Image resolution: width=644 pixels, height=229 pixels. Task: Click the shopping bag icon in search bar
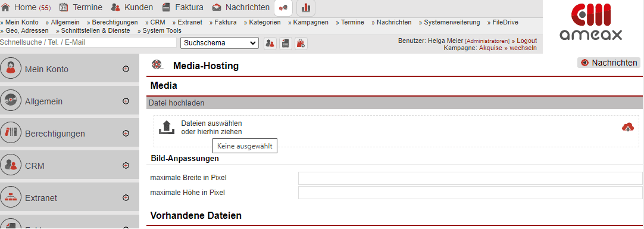click(x=301, y=44)
